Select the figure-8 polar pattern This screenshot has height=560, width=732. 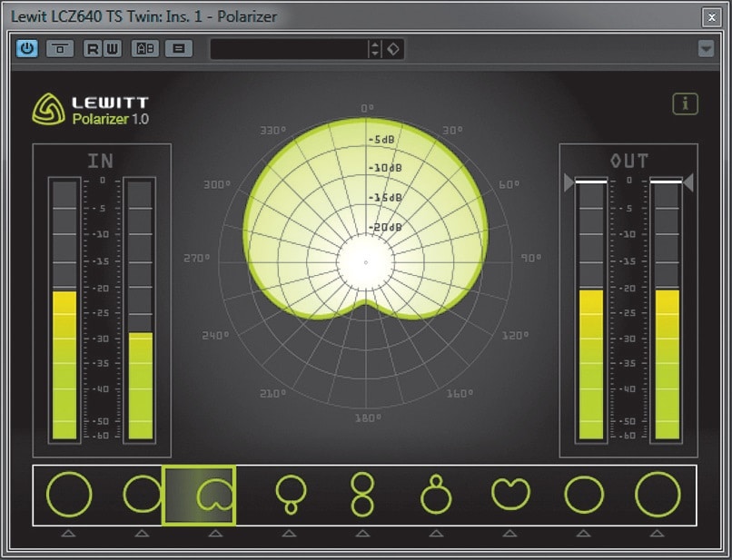362,495
